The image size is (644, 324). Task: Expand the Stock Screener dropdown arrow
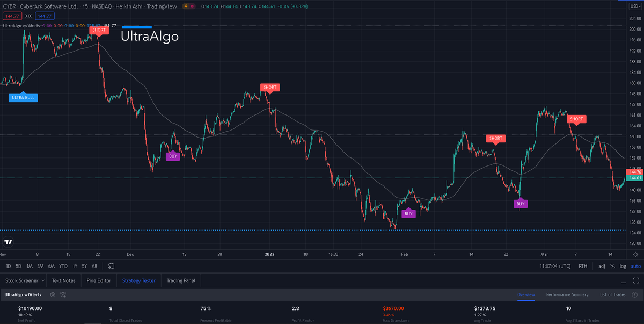click(42, 280)
